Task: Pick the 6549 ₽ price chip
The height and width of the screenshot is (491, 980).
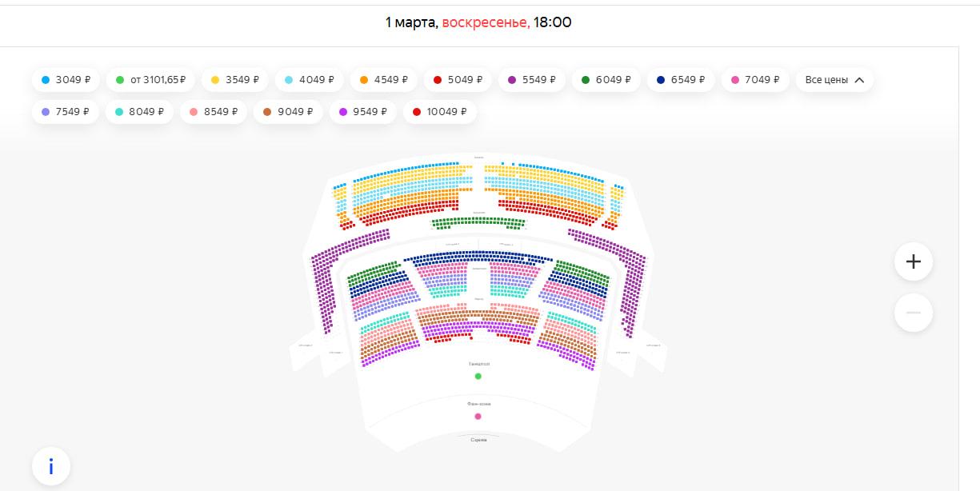Action: point(680,80)
